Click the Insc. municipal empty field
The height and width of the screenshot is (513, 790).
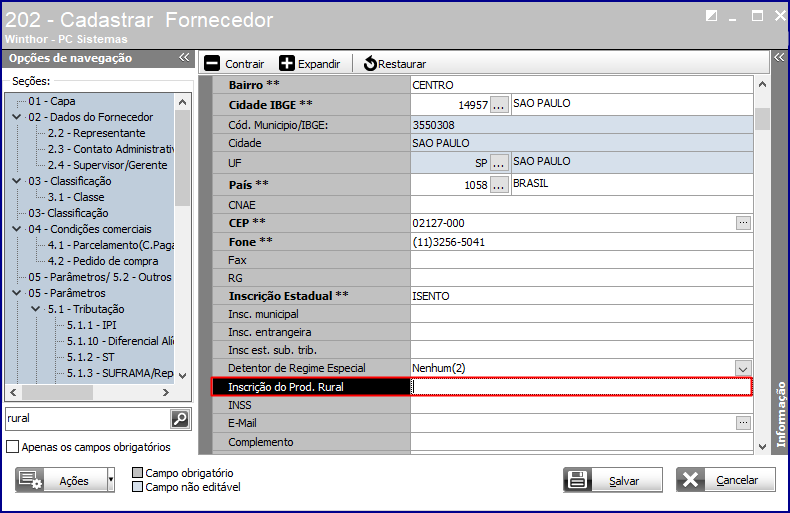(582, 314)
